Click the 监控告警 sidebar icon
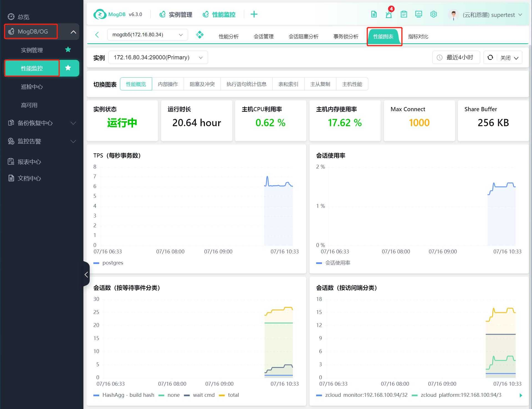Image resolution: width=532 pixels, height=409 pixels. click(11, 141)
